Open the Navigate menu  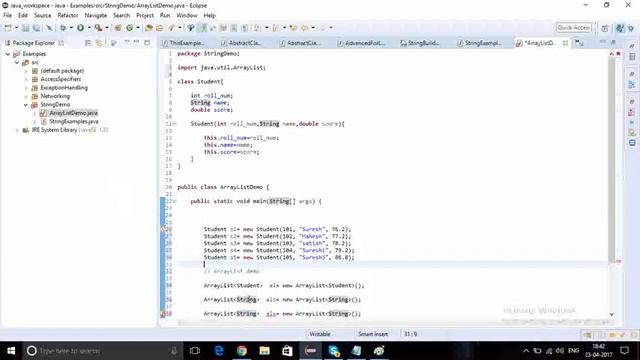96,16
